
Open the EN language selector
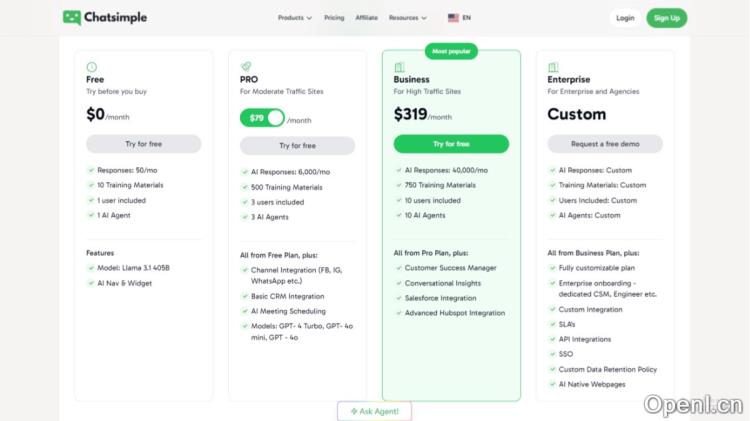pos(466,18)
